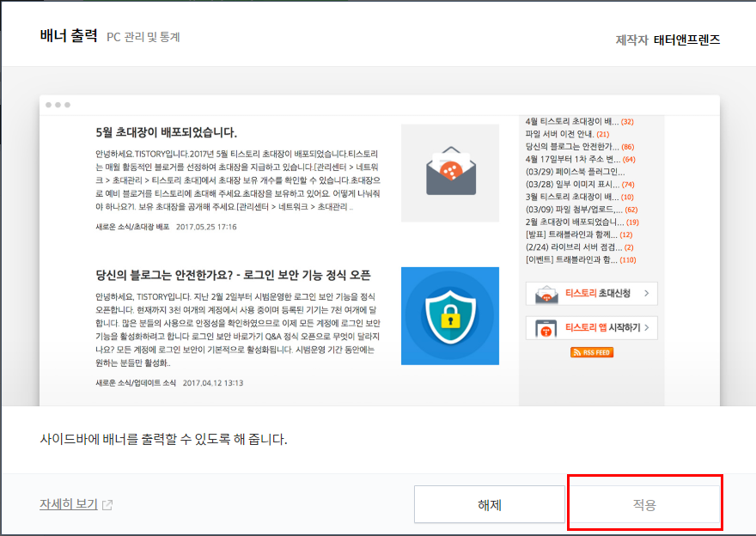Click phone app icon in 앱 시작하기 banner
The image size is (756, 536).
(546, 329)
